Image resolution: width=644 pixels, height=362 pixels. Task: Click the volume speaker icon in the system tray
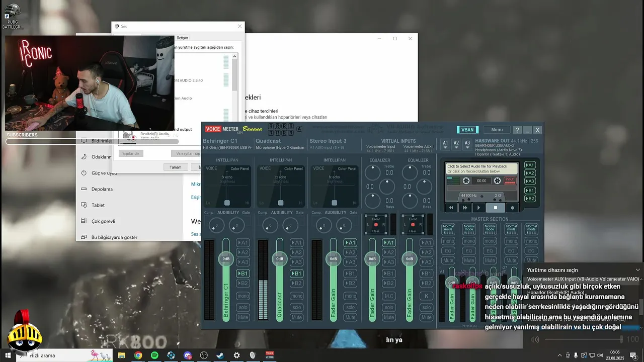click(600, 355)
